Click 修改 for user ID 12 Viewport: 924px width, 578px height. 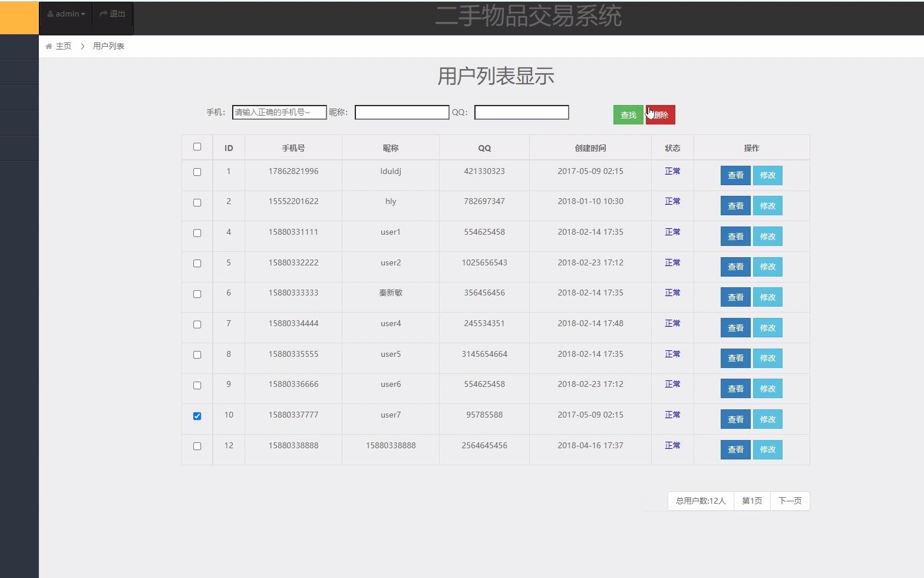click(x=767, y=449)
